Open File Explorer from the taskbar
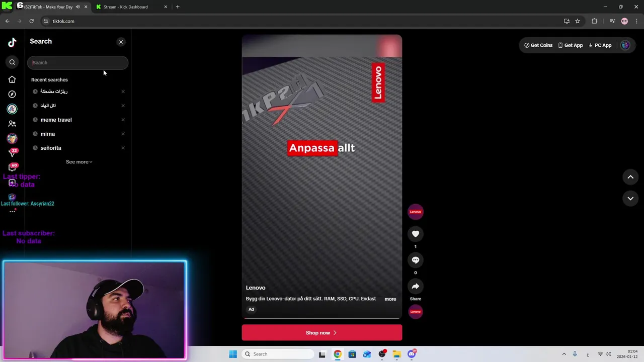The image size is (644, 362). click(x=396, y=354)
